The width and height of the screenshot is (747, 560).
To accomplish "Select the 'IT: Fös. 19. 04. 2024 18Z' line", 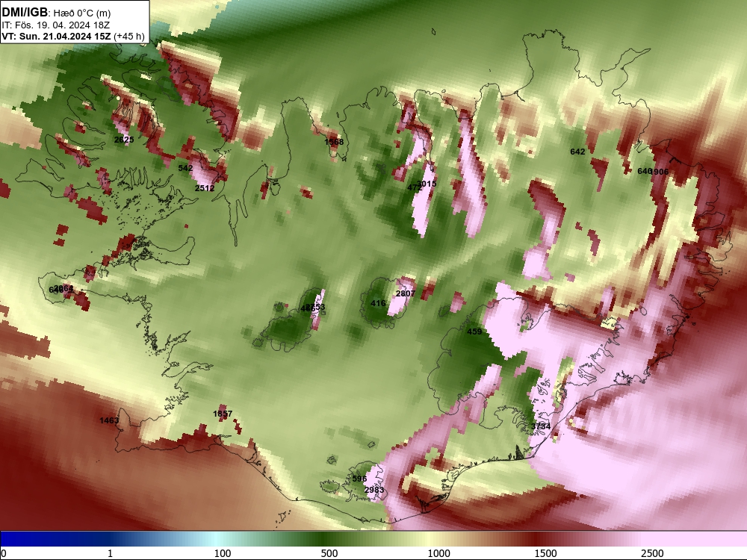I will 56,25.
